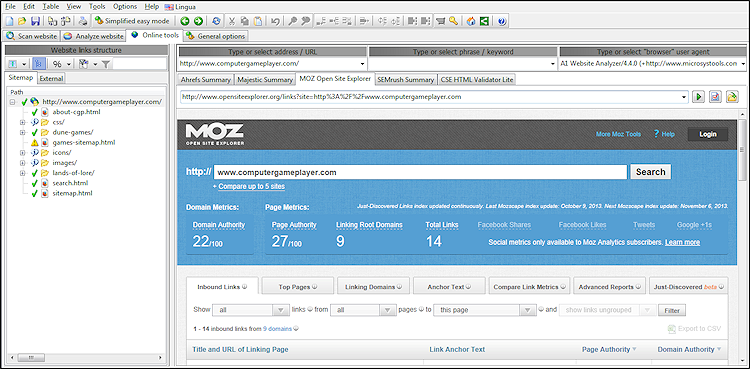This screenshot has width=750, height=369.
Task: Switch to the Scan website tab
Action: pyautogui.click(x=32, y=36)
